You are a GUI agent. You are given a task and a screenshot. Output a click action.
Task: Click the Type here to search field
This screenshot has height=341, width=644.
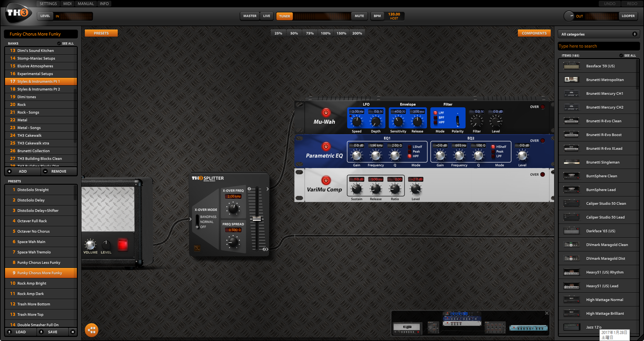click(599, 46)
